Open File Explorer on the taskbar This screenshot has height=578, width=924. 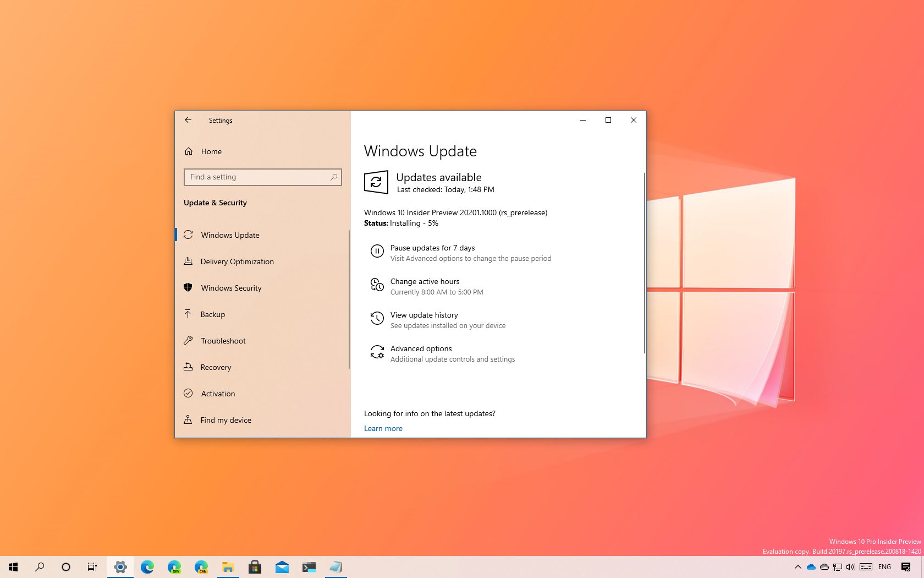(228, 567)
